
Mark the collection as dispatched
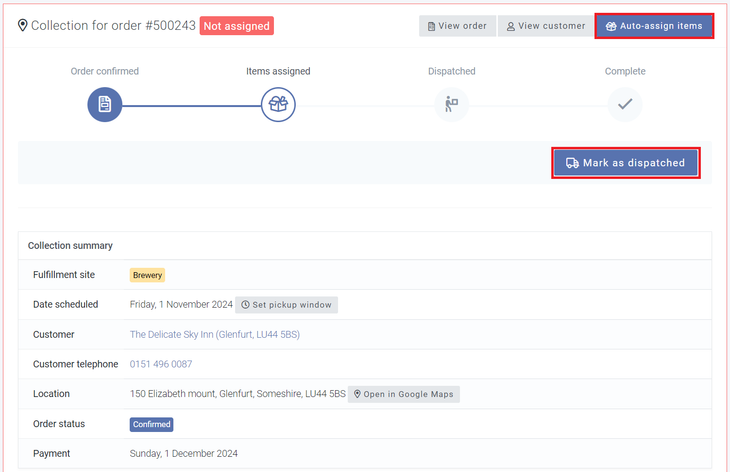click(626, 163)
